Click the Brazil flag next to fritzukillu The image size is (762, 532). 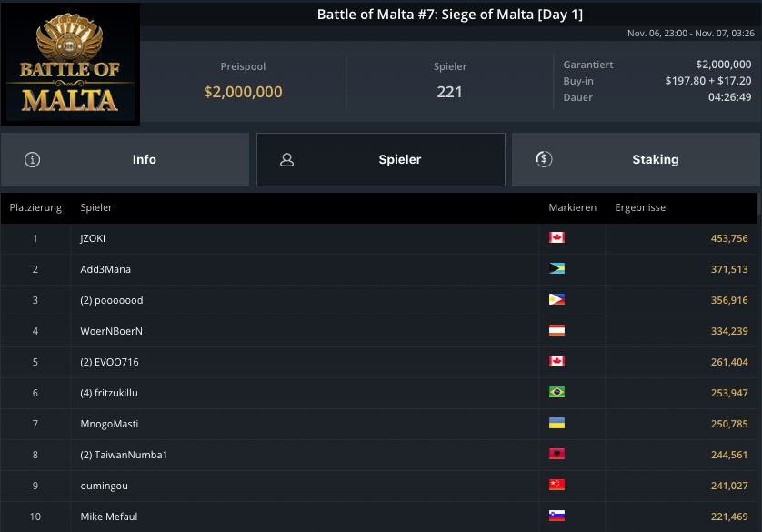click(x=557, y=393)
